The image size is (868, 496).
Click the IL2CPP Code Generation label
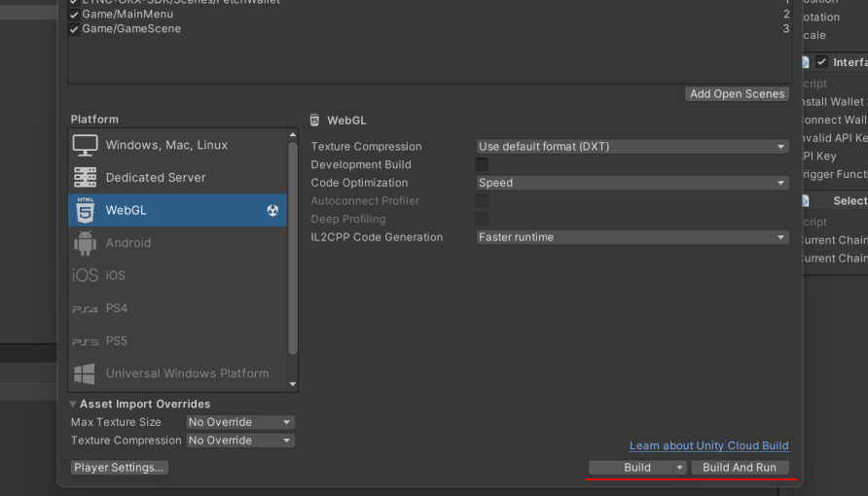click(x=377, y=237)
